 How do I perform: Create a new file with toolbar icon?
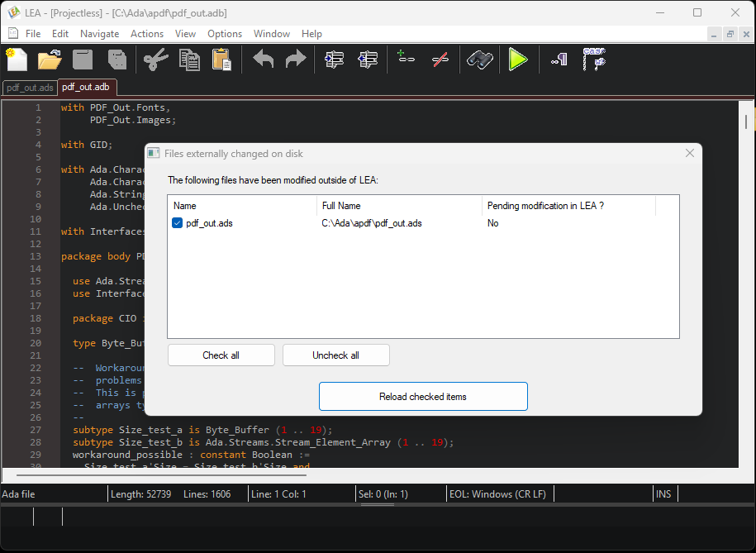pyautogui.click(x=17, y=60)
